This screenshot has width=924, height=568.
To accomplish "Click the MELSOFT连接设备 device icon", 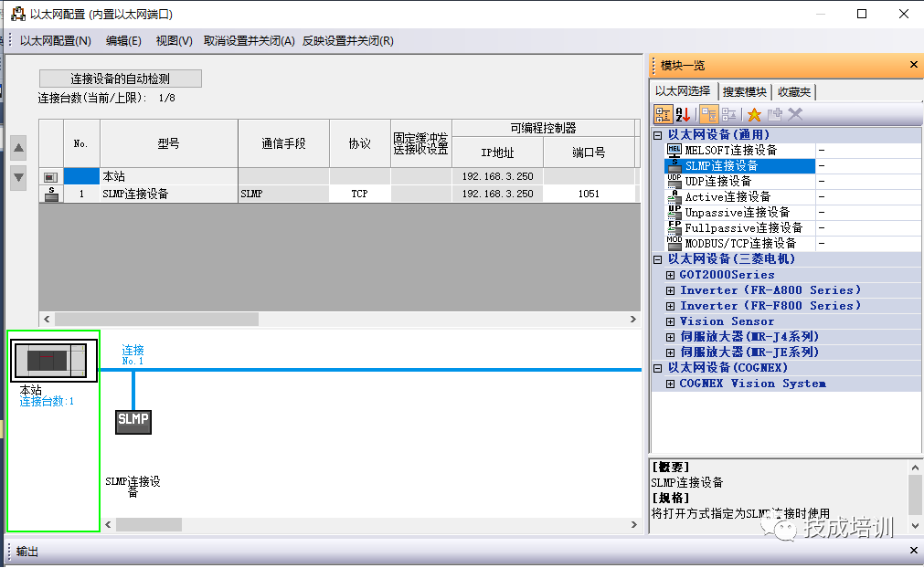I will tap(675, 150).
